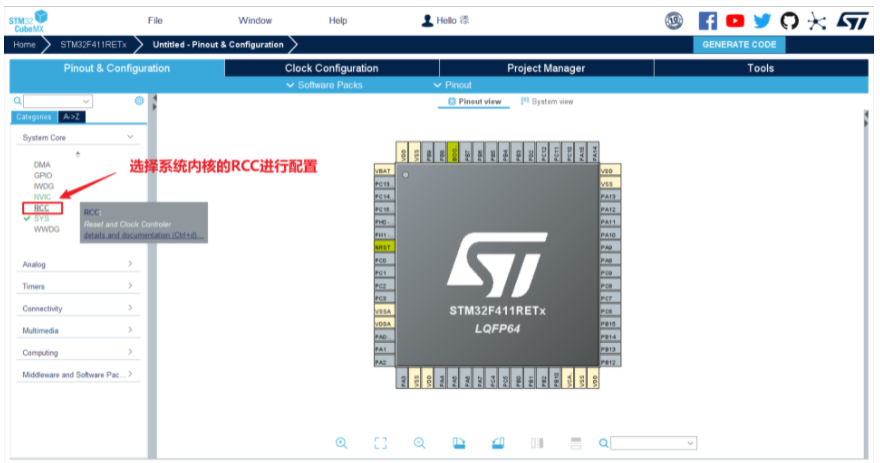
Task: Open the category settings gear icon
Action: click(139, 100)
